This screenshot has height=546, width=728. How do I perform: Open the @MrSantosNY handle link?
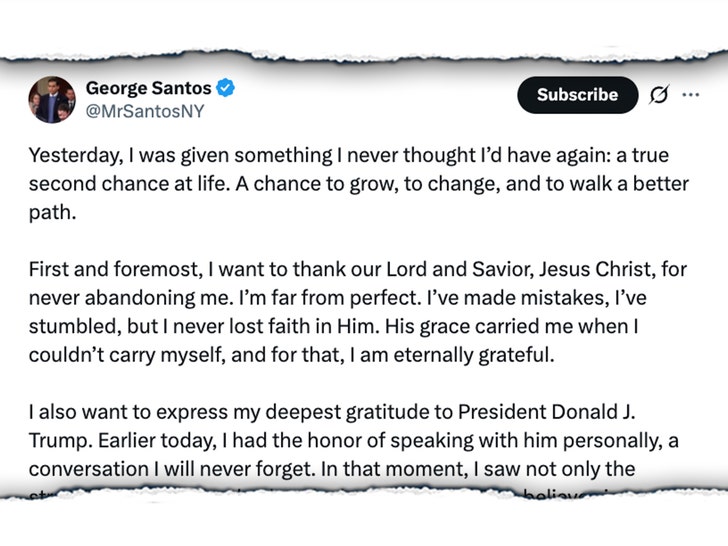coord(145,111)
